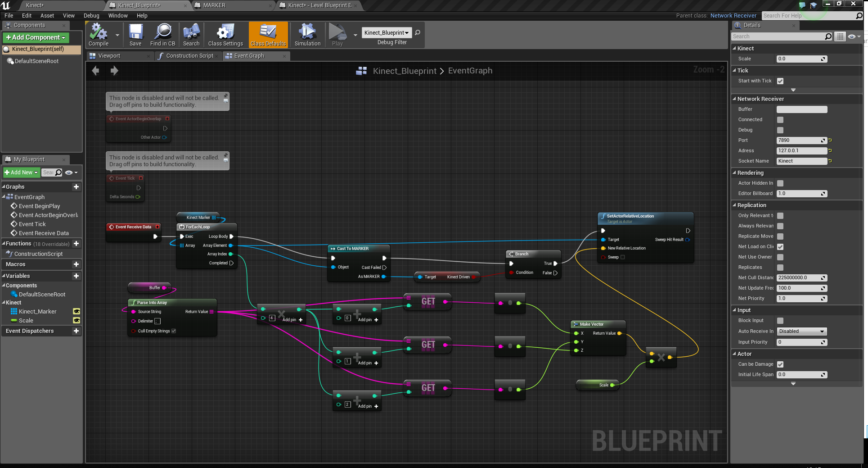Image resolution: width=868 pixels, height=468 pixels.
Task: Save the blueprint with Save icon
Action: coord(135,35)
